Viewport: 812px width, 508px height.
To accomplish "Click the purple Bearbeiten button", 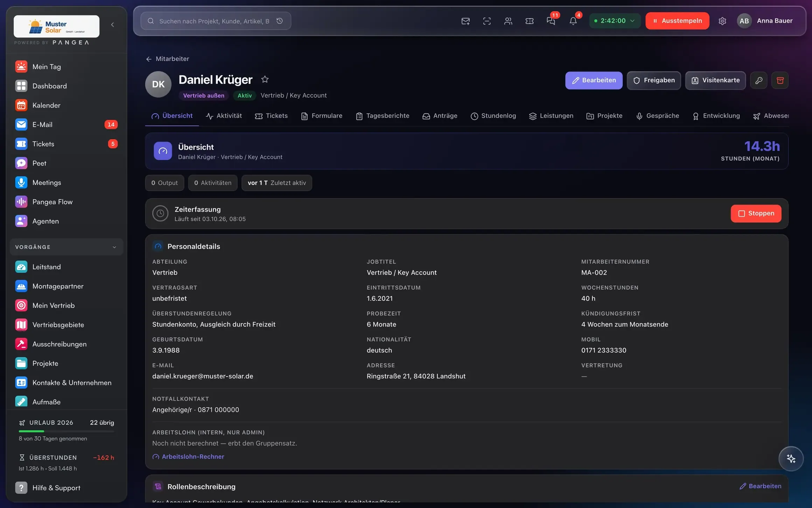I will [594, 81].
